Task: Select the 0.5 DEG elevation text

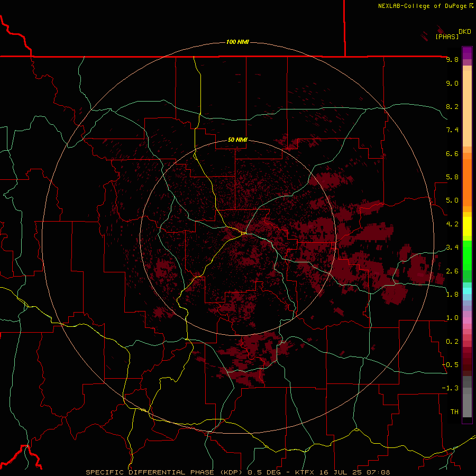Action: 264,472
